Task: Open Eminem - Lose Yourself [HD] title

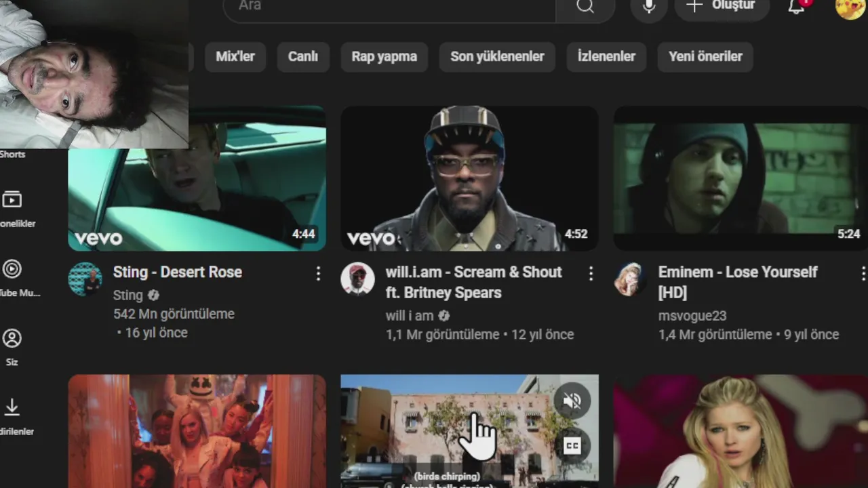Action: 738,282
